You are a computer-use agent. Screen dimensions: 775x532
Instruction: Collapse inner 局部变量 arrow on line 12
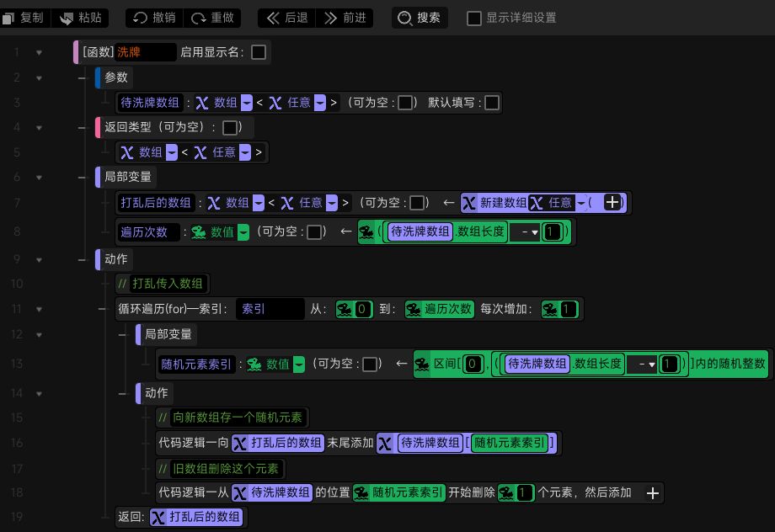(x=39, y=335)
